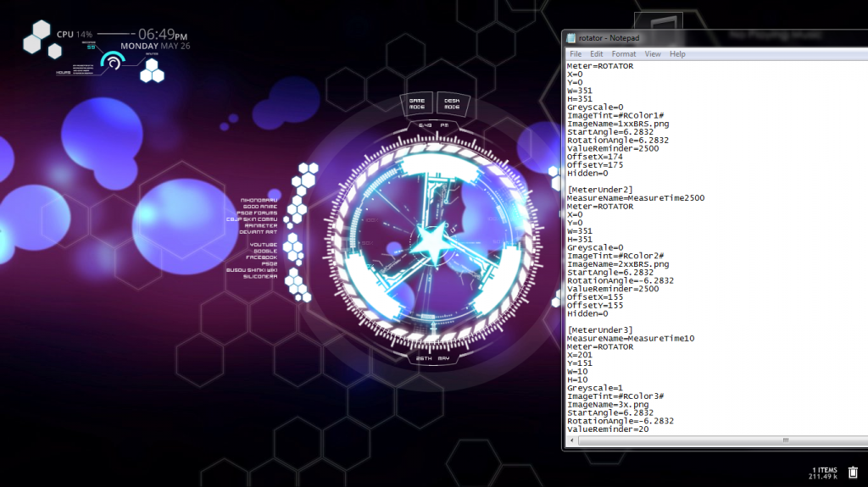
Task: Click the X=201 line in Notepad
Action: 580,355
